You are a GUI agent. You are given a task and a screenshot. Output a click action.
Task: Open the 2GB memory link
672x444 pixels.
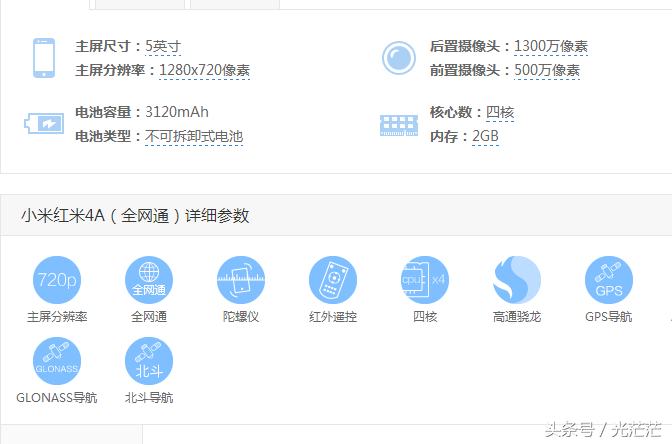(x=485, y=136)
